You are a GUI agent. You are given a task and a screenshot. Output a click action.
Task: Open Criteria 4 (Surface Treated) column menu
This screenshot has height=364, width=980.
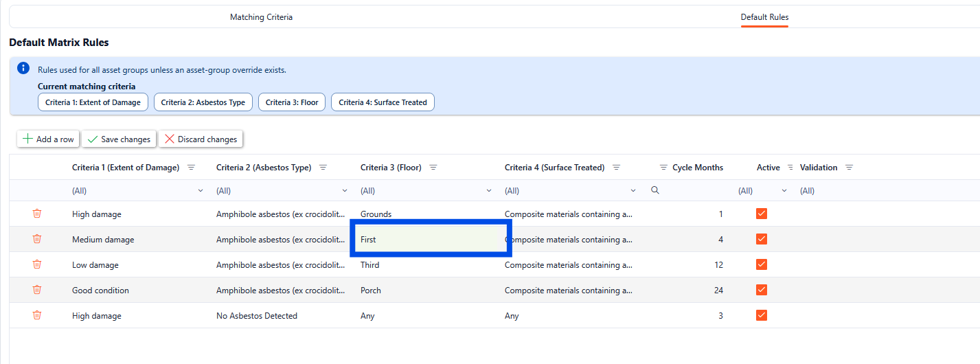tap(616, 168)
